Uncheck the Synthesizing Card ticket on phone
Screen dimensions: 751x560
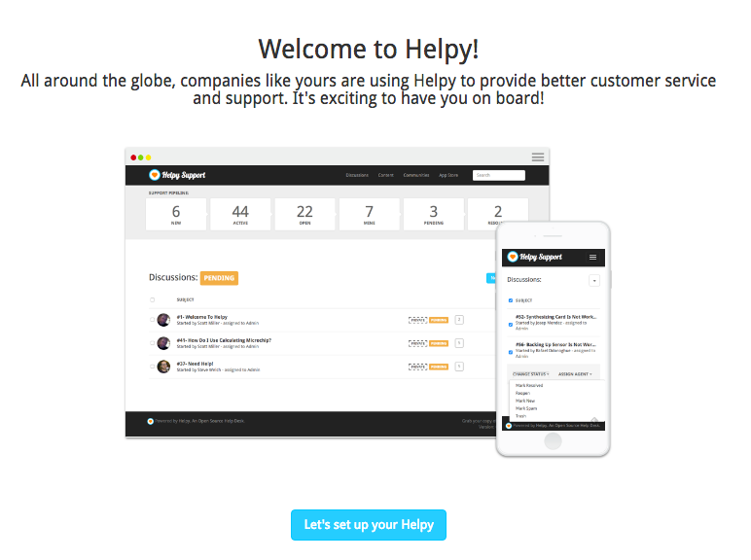(510, 325)
